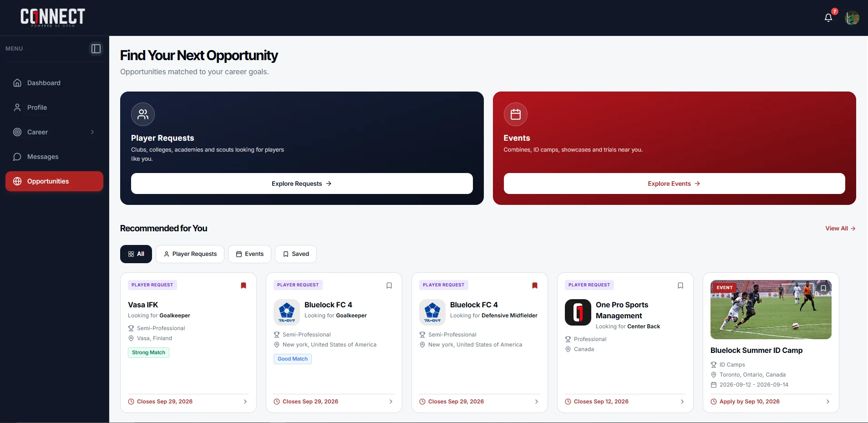This screenshot has width=868, height=423.
Task: Show the Saved filter tab
Action: point(296,254)
